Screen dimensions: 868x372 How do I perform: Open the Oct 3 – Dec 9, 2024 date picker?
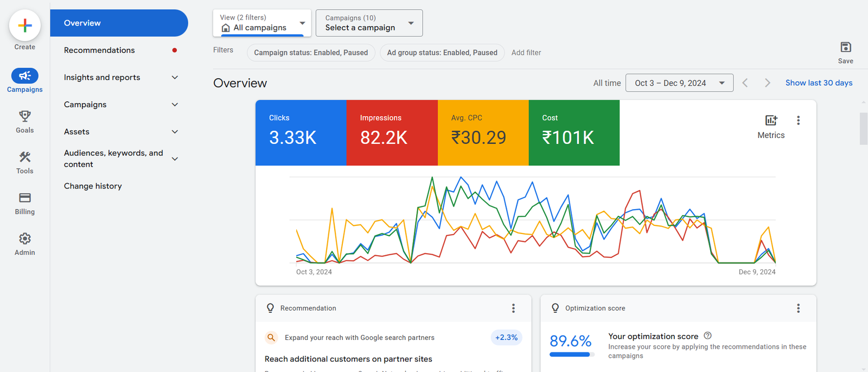[x=679, y=83]
